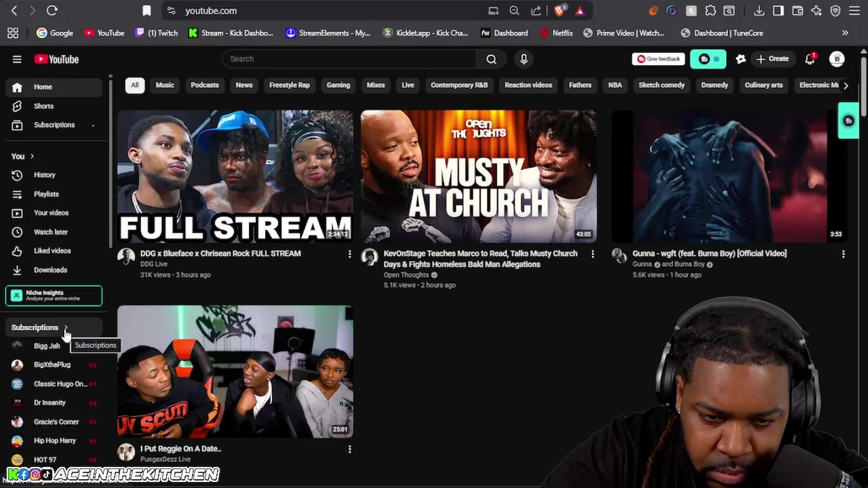Click Niche Insights button
The height and width of the screenshot is (488, 868).
[x=54, y=296]
